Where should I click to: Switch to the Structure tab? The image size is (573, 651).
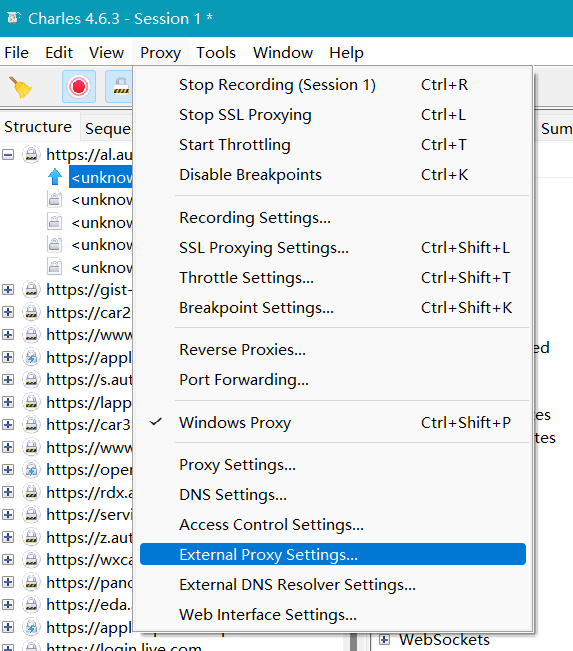[38, 127]
